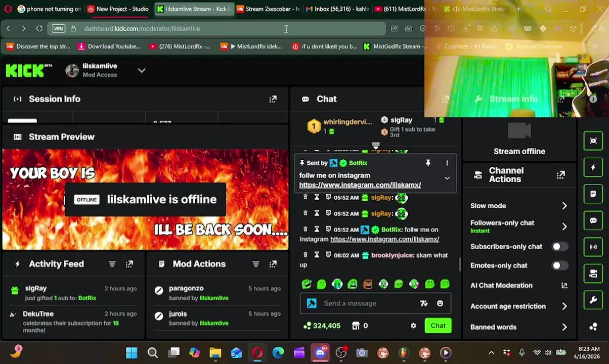
Task: Open Instagram link in pinned message
Action: pos(360,185)
